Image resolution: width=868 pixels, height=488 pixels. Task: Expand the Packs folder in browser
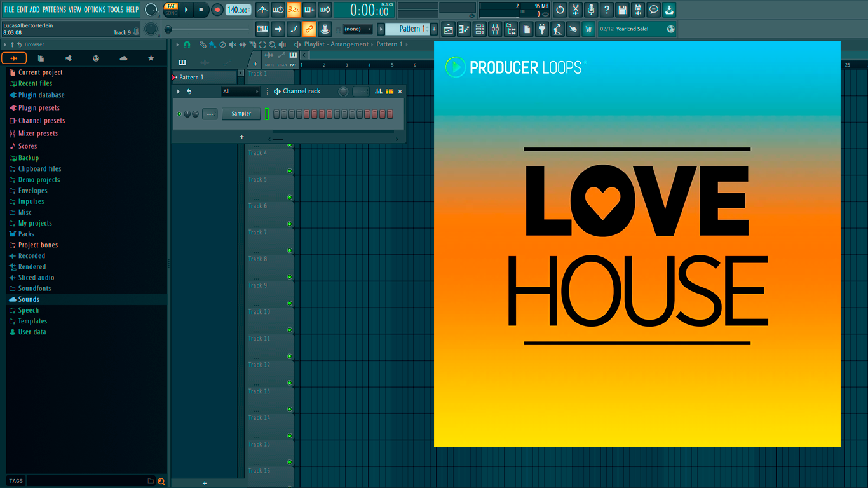click(x=26, y=234)
